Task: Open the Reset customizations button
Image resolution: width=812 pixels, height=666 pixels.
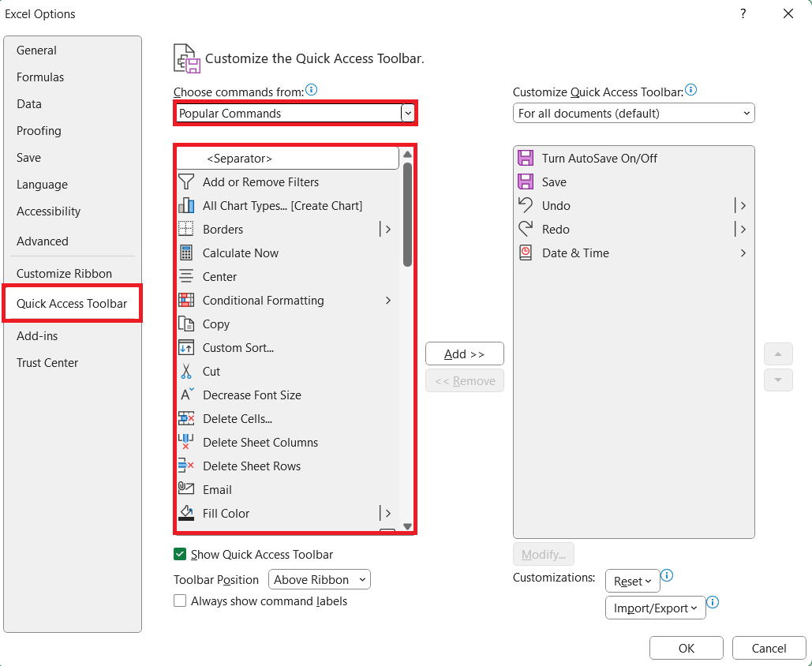Action: (632, 581)
